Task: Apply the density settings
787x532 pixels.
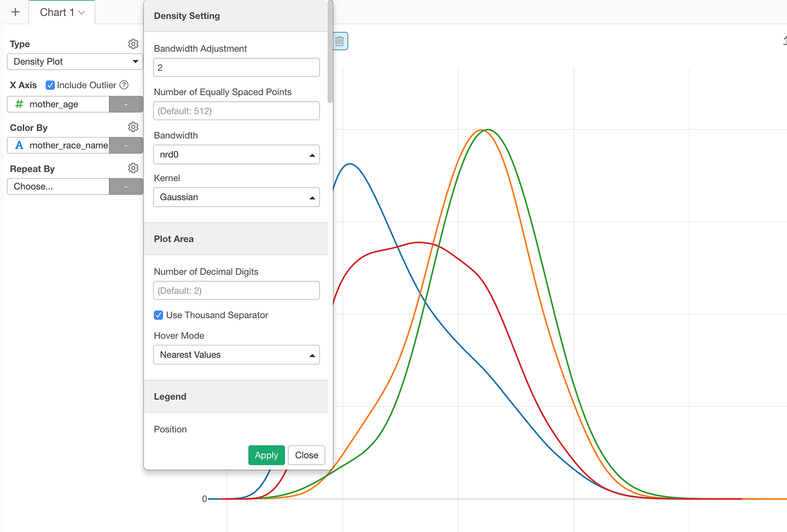Action: pyautogui.click(x=266, y=455)
